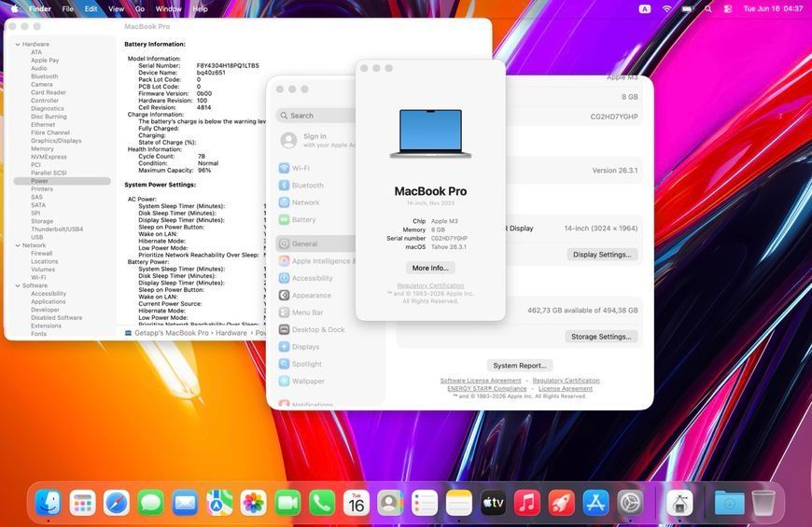The image size is (812, 527).
Task: Open the Edit menu
Action: pyautogui.click(x=91, y=8)
